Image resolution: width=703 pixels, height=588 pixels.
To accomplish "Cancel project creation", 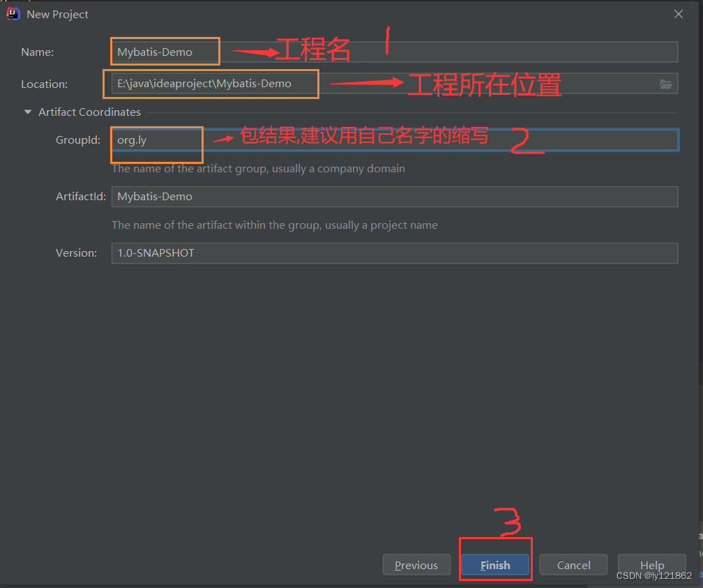I will 573,565.
